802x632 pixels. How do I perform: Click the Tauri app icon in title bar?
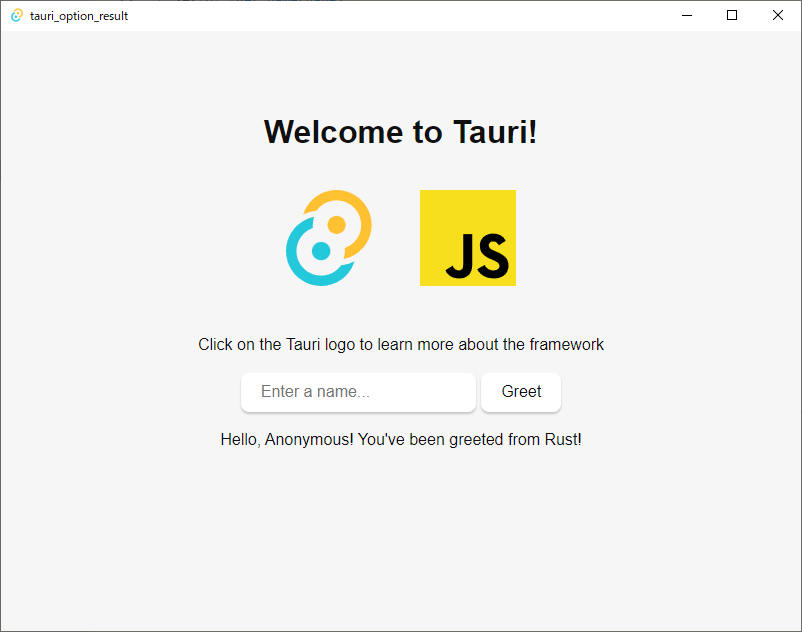pos(17,16)
